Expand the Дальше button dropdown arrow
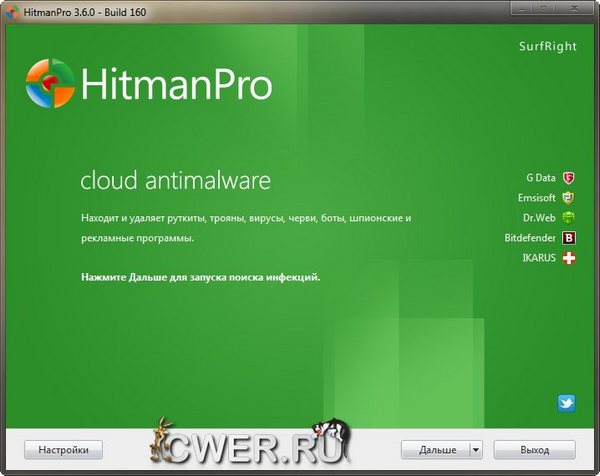Screen dimensions: 600x476 click(476, 450)
